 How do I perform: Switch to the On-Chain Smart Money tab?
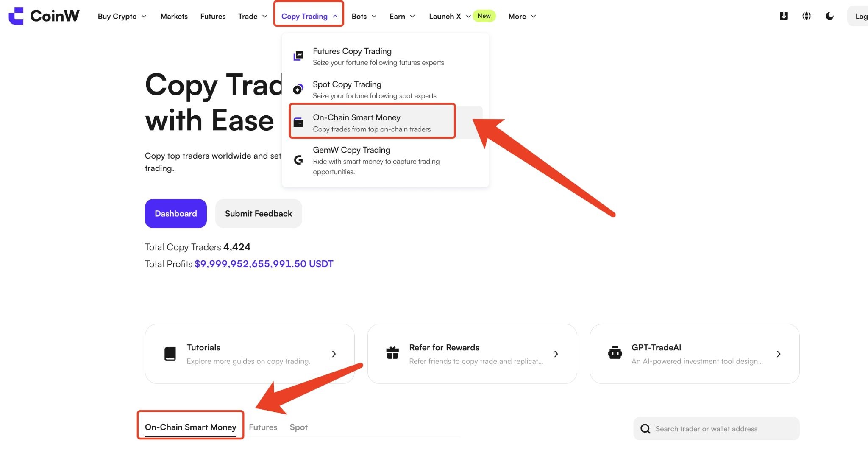point(190,427)
